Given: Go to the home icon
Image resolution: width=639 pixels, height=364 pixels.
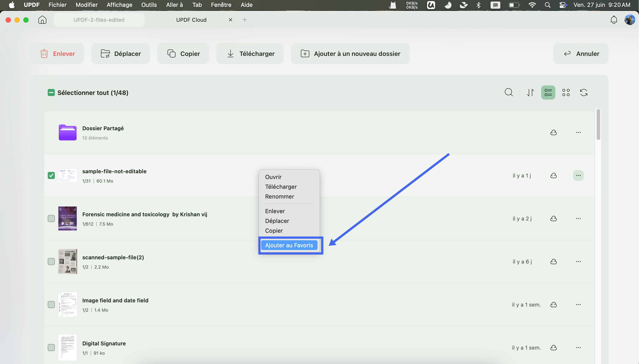Looking at the screenshot, I should pyautogui.click(x=42, y=20).
